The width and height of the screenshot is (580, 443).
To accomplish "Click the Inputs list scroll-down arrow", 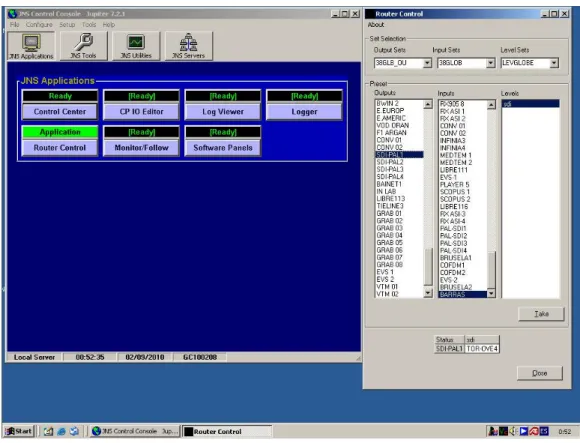I will point(491,294).
